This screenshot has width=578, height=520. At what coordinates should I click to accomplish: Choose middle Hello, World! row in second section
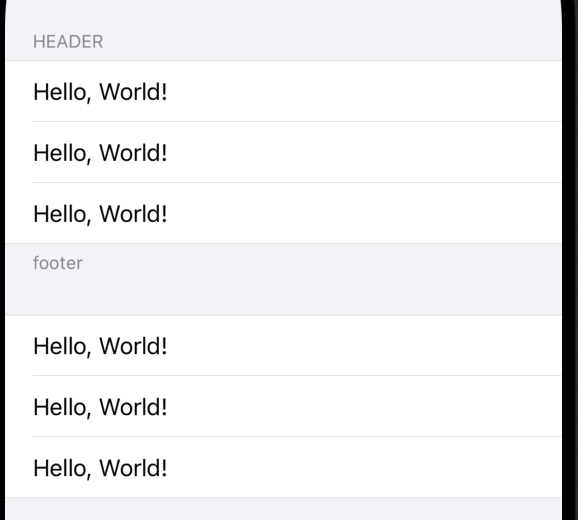coord(283,406)
